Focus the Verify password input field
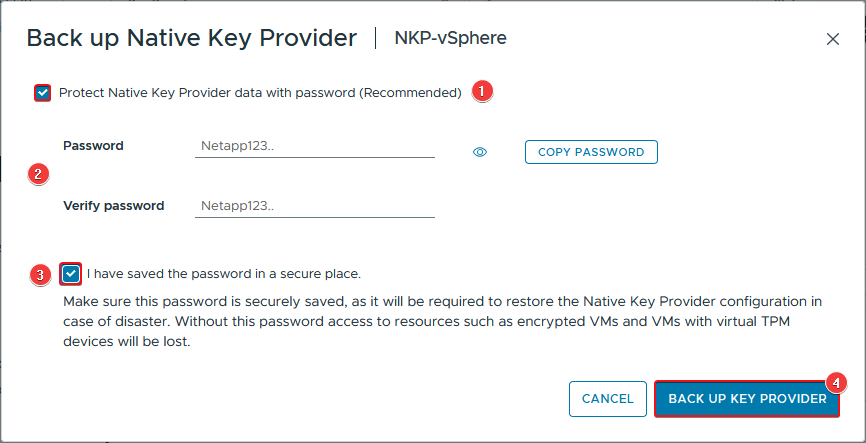The width and height of the screenshot is (866, 443). click(x=315, y=206)
